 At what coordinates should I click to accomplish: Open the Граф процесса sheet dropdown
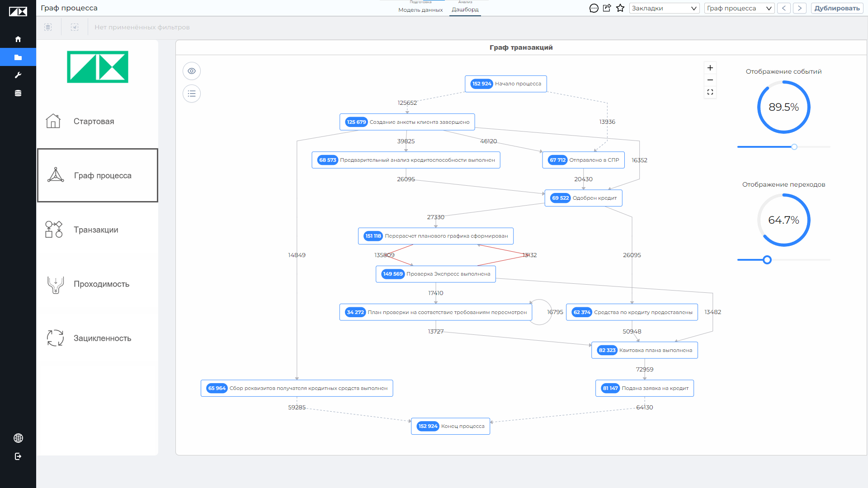(739, 8)
